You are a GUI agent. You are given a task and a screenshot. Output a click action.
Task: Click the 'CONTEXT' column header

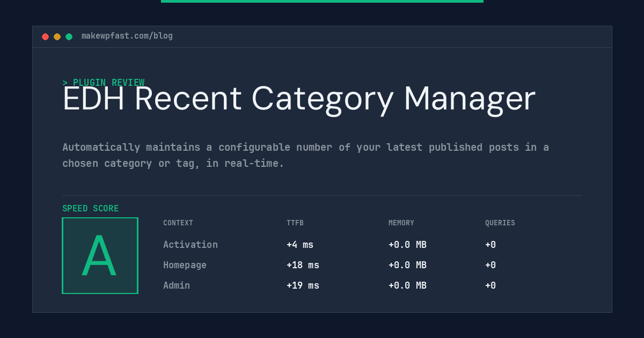click(x=178, y=223)
